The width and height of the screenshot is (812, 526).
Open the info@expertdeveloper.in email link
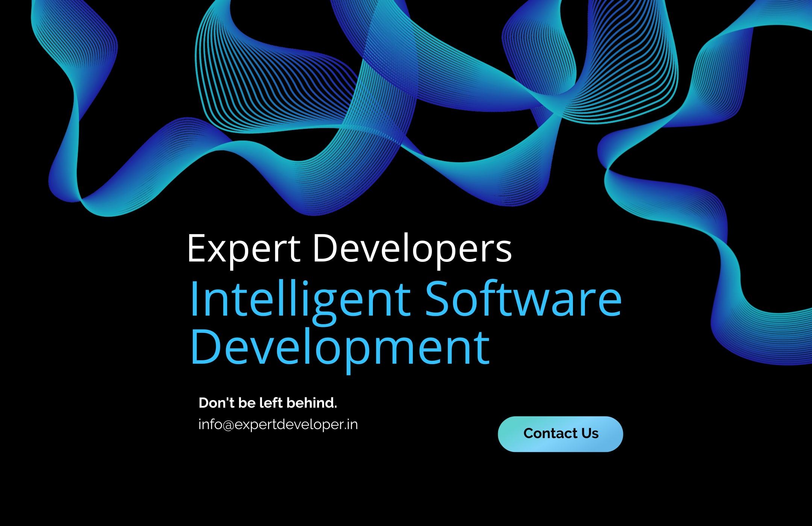coord(278,425)
